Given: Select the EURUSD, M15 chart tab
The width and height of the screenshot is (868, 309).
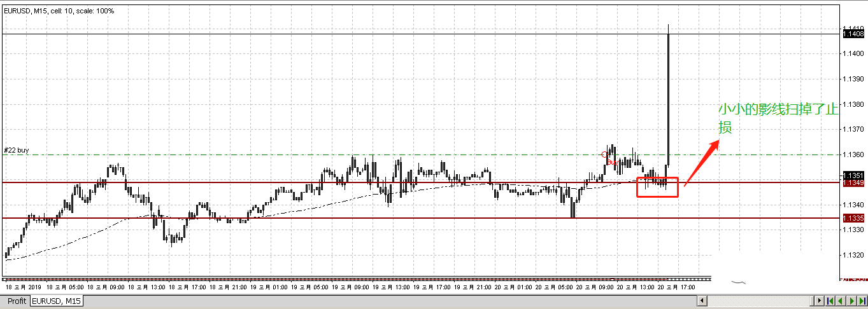Looking at the screenshot, I should [x=57, y=301].
